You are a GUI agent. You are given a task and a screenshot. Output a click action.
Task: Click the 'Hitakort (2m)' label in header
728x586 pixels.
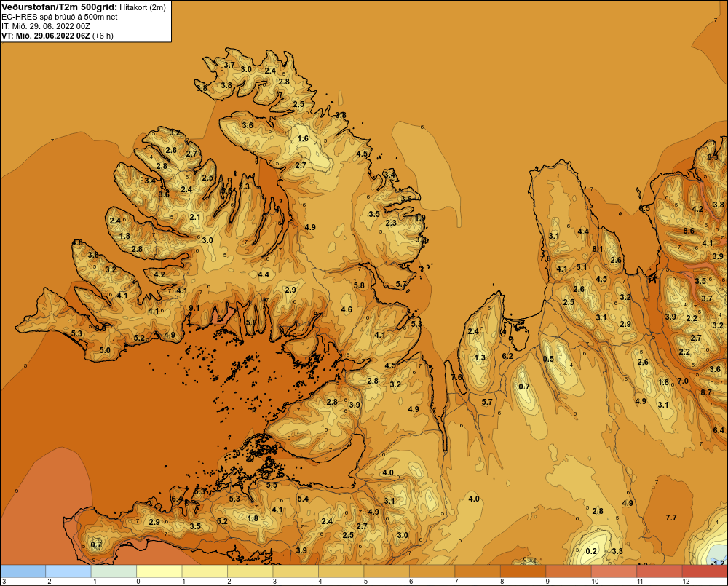click(142, 7)
